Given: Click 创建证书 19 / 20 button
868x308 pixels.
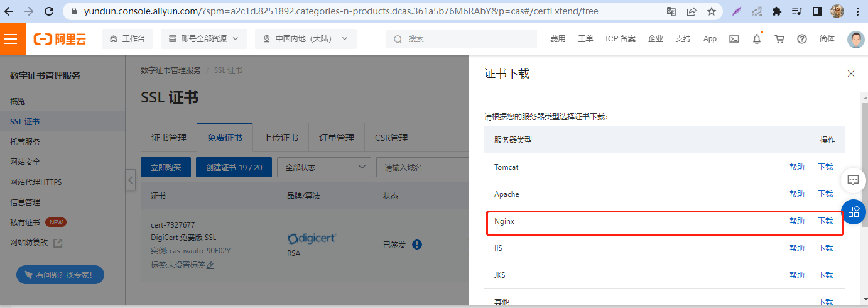Looking at the screenshot, I should pos(234,167).
